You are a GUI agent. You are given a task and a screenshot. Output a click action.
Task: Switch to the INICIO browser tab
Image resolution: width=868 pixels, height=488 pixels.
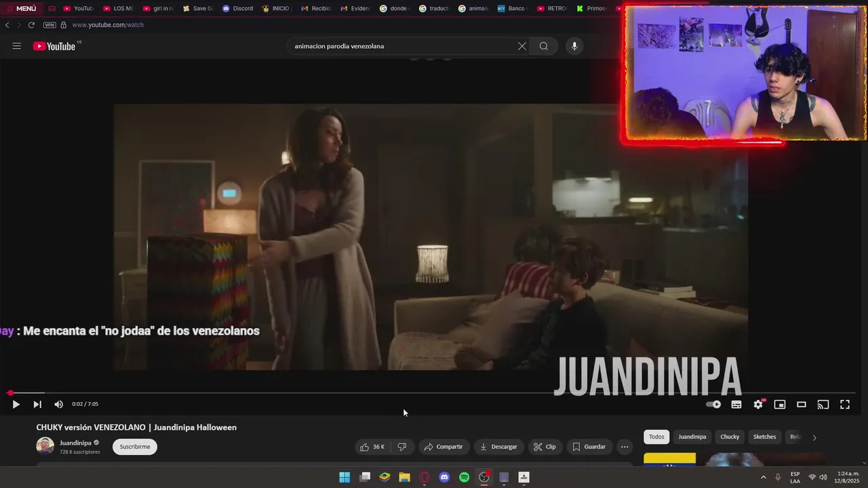[x=275, y=8]
